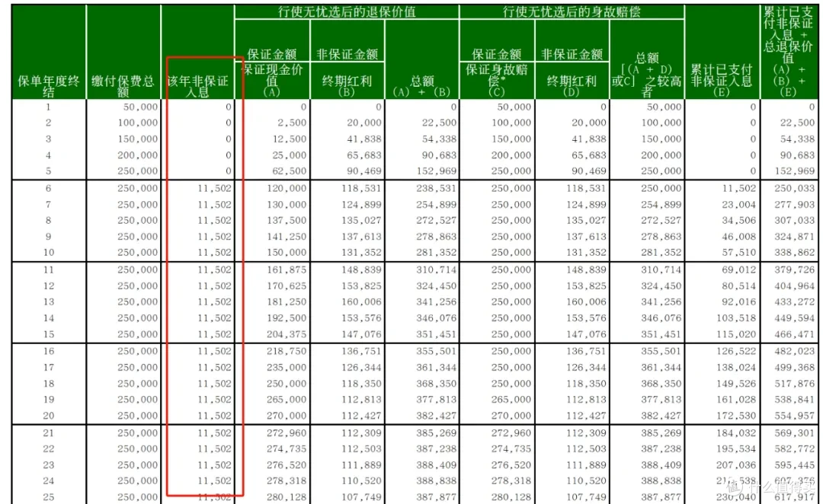This screenshot has width=823, height=504.
Task: Click the guaranteed cash value 170,625
Action: pyautogui.click(x=287, y=285)
